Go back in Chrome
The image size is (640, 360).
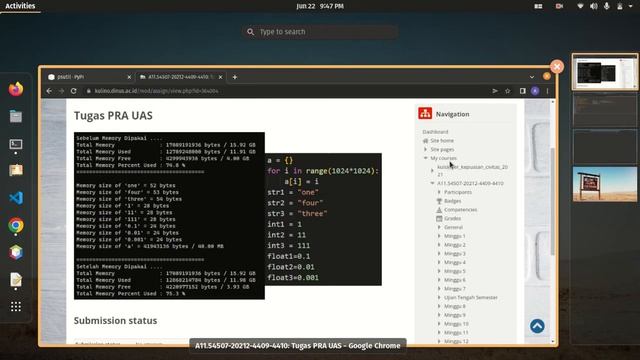49,91
